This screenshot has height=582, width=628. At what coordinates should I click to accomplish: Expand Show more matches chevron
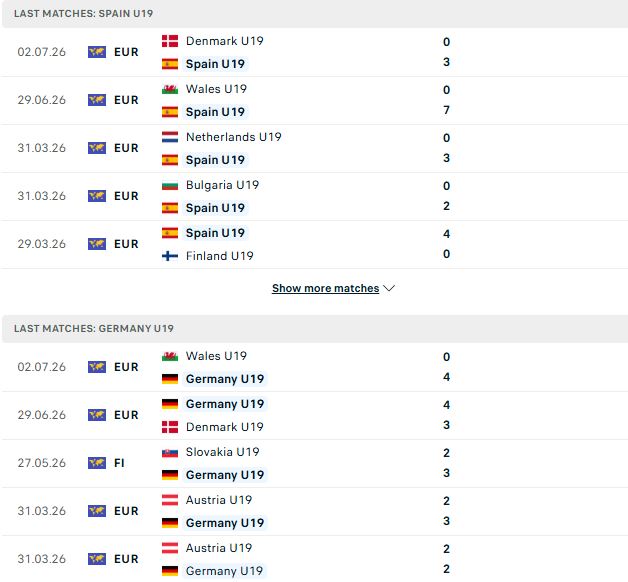389,288
